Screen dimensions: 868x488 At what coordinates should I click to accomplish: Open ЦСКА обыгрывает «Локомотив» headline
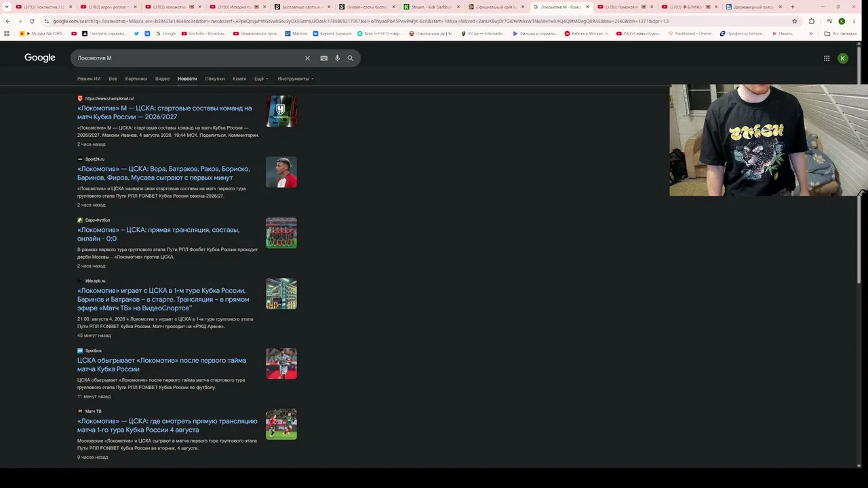pos(161,365)
